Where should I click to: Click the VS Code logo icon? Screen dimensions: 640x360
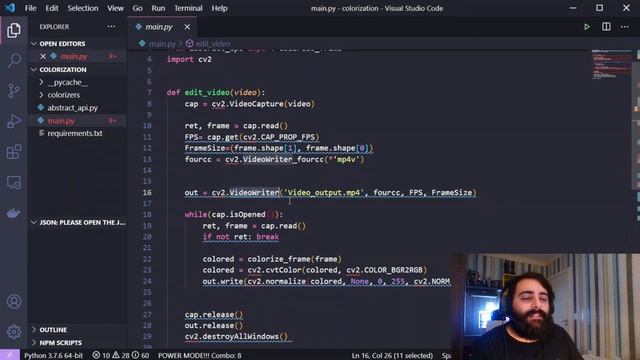10,8
